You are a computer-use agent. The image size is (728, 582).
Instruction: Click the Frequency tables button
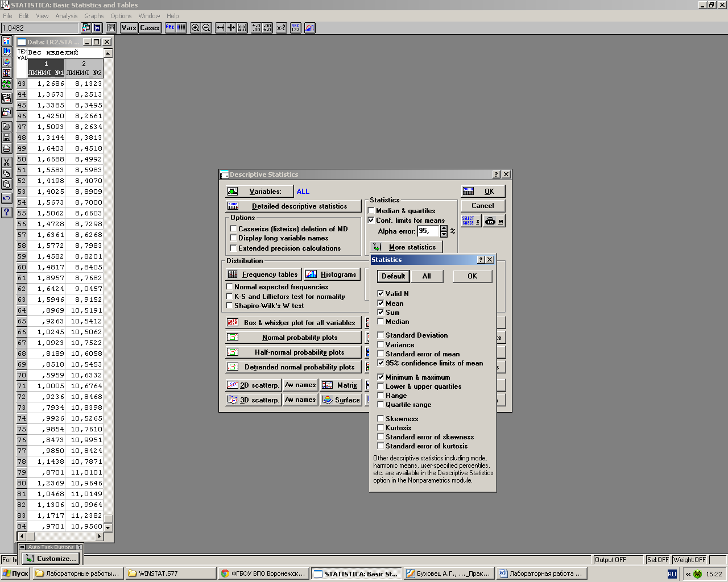pos(264,275)
